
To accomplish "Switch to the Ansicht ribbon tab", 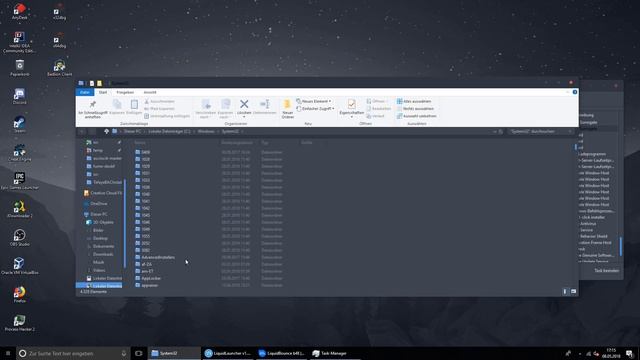I will (x=150, y=92).
